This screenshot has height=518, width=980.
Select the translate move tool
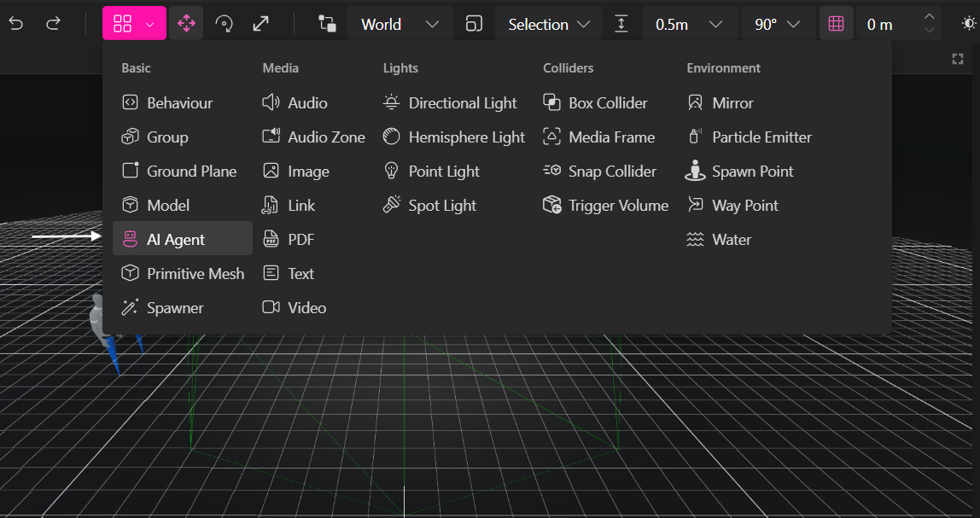pyautogui.click(x=186, y=24)
